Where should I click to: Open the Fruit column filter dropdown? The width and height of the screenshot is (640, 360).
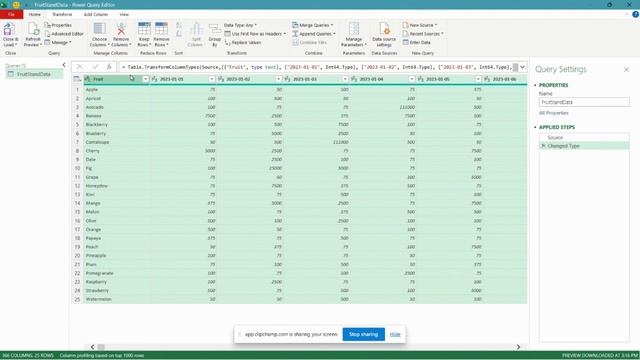(x=146, y=79)
